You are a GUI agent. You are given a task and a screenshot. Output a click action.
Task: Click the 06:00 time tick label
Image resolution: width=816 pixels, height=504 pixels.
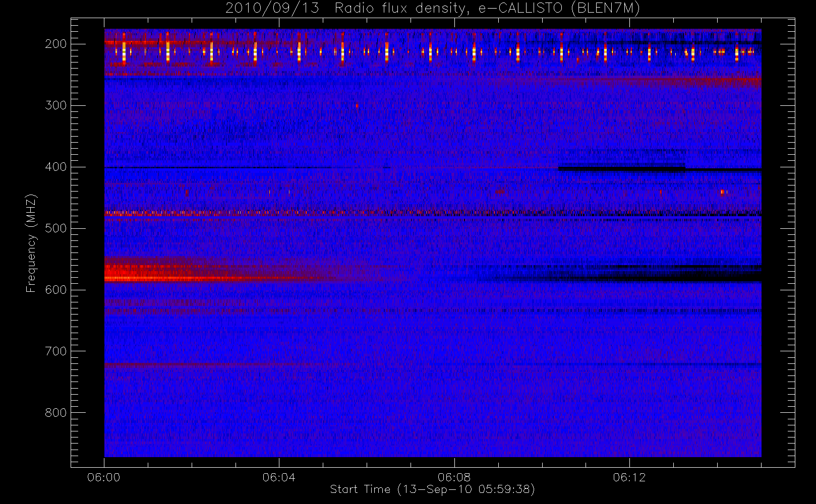(x=104, y=477)
